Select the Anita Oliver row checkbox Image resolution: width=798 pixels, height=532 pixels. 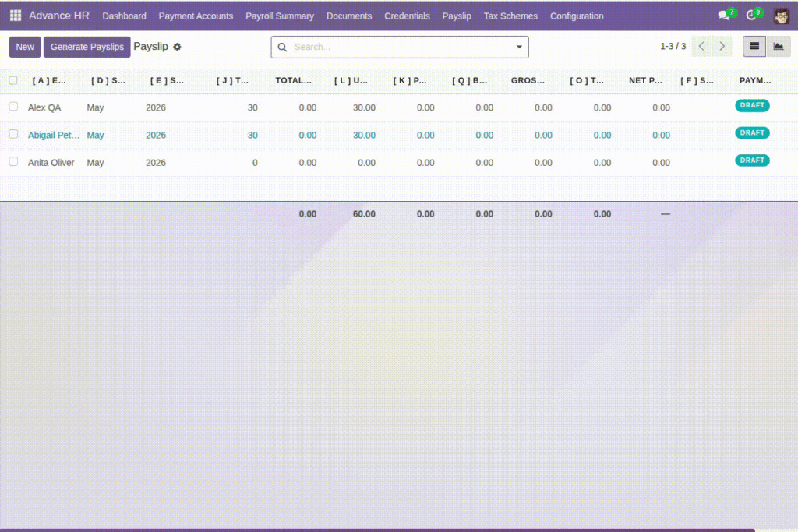[13, 162]
